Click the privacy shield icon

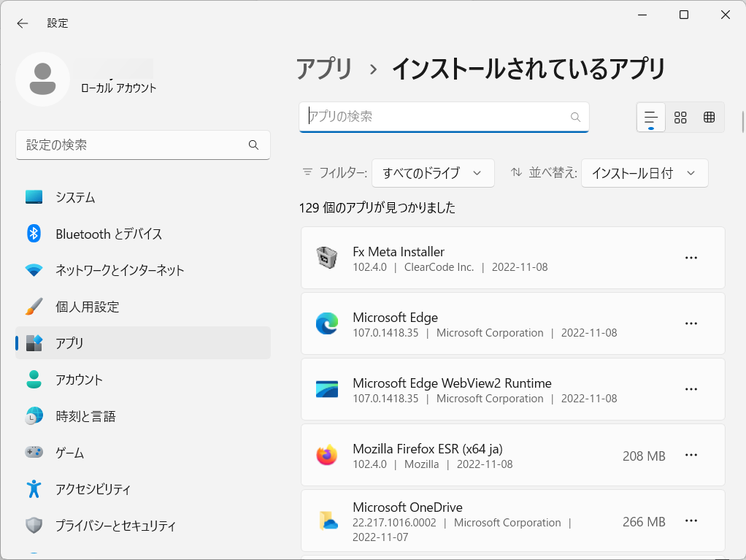click(34, 525)
